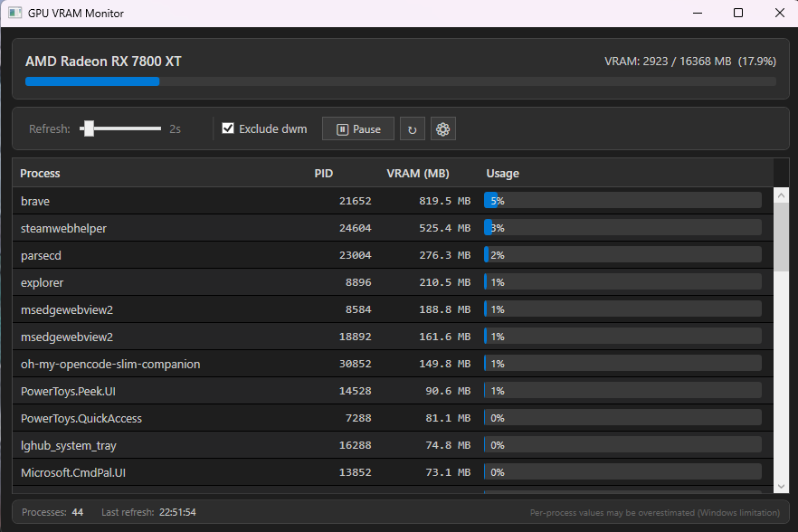Select the explorer process name

42,282
